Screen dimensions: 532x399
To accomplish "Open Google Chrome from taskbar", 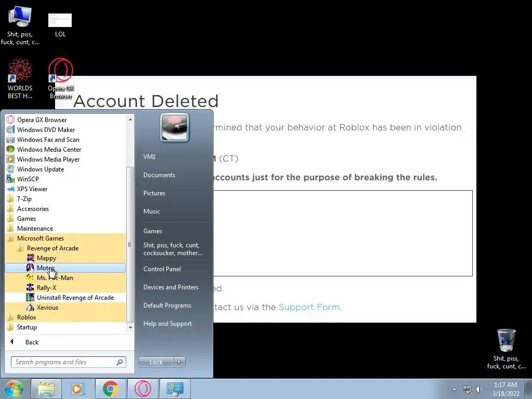I will [111, 389].
